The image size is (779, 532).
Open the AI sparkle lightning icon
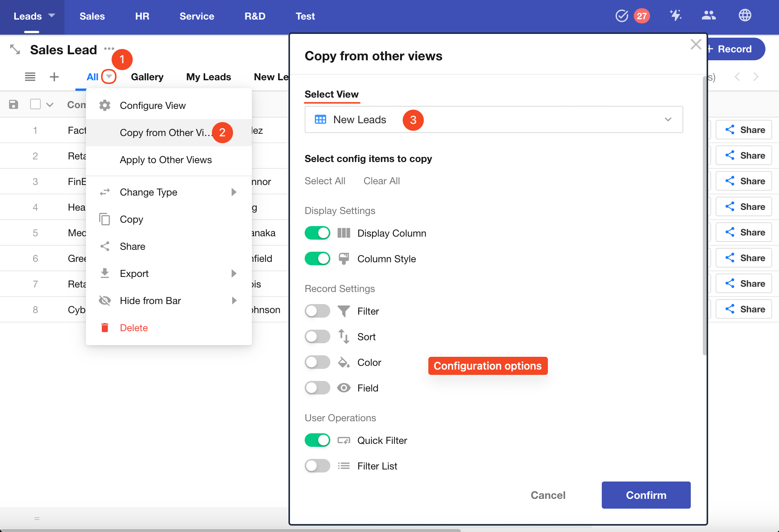[675, 16]
